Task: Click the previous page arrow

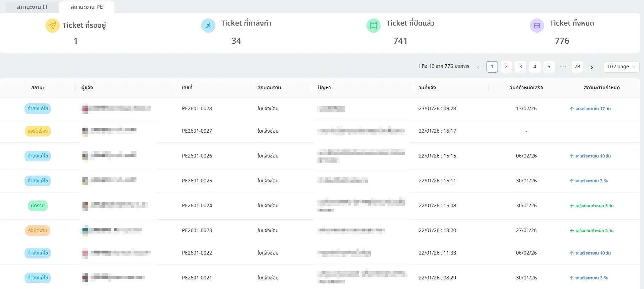Action: pos(478,67)
